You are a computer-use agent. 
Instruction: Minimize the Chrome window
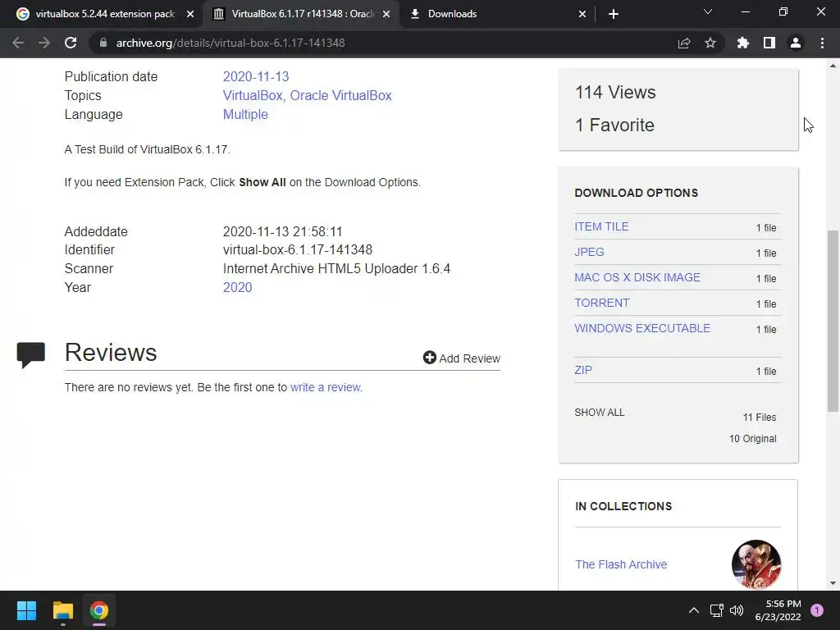click(x=745, y=11)
